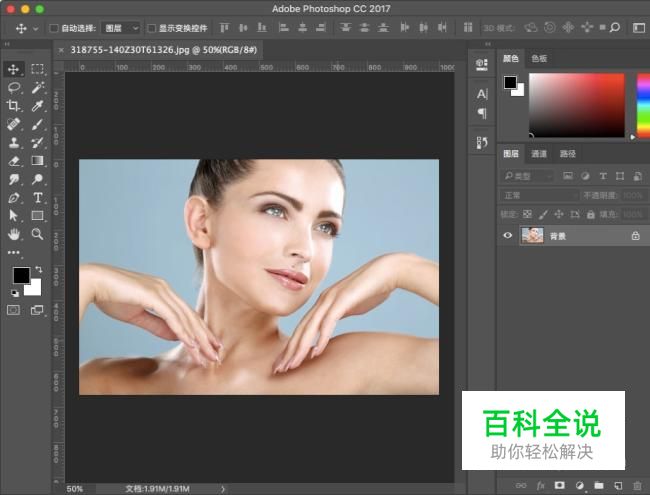The height and width of the screenshot is (495, 650).
Task: Click the foreground color swatch in toolbox
Action: (20, 275)
